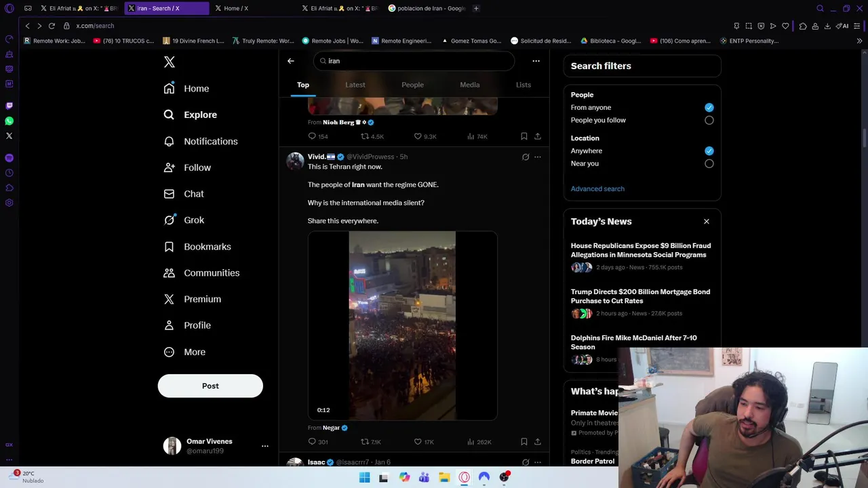Open Trump $200 Billion Mortgage Bond news
The width and height of the screenshot is (868, 488).
[x=641, y=296]
